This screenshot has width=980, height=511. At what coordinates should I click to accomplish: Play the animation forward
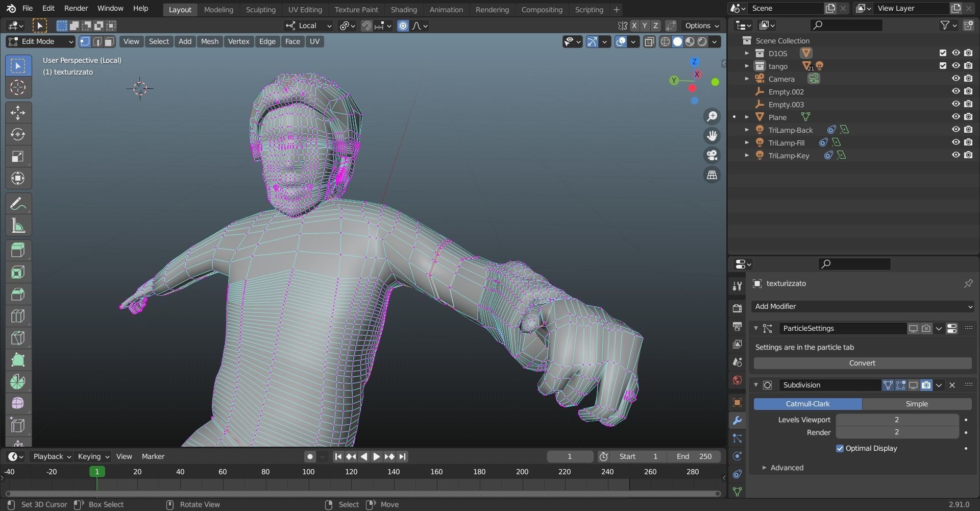[377, 456]
